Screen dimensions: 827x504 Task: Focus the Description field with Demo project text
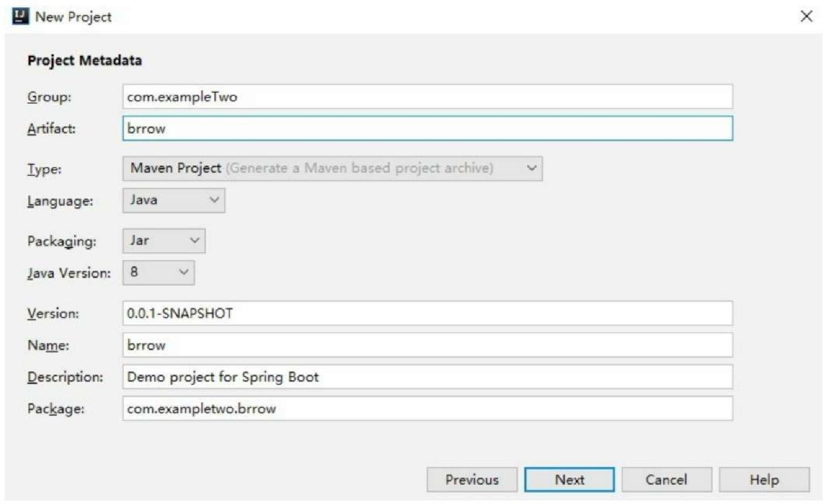point(427,376)
